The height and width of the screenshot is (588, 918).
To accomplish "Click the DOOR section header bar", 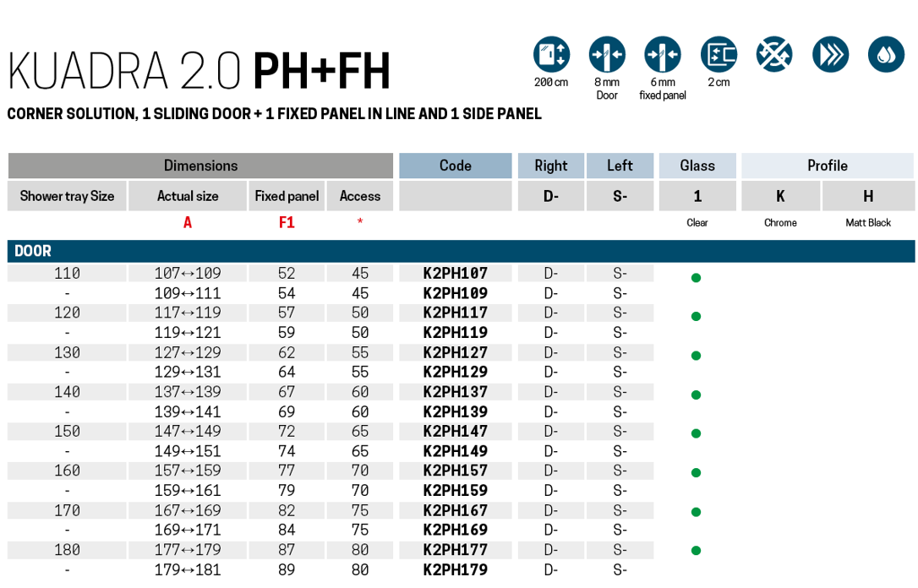I will coord(461,251).
